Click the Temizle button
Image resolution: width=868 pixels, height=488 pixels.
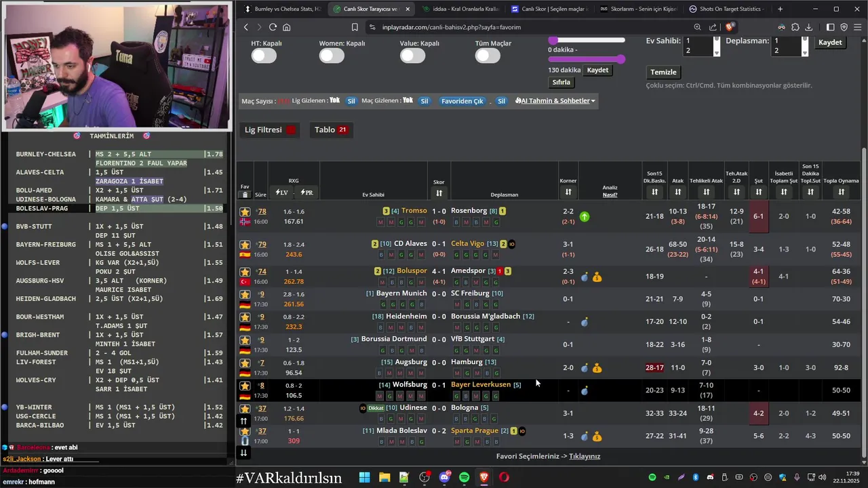coord(663,72)
